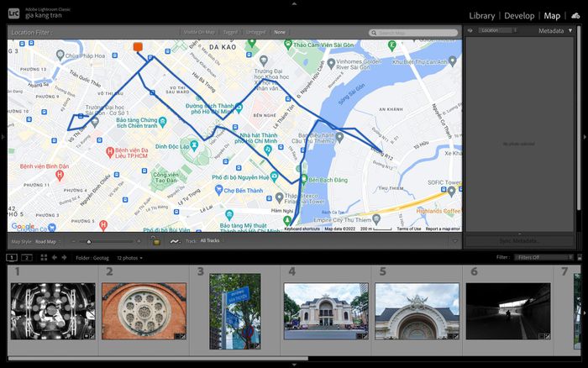Click the Chùa Pháp Hoa map pin
This screenshot has height=368, width=588.
point(60,55)
